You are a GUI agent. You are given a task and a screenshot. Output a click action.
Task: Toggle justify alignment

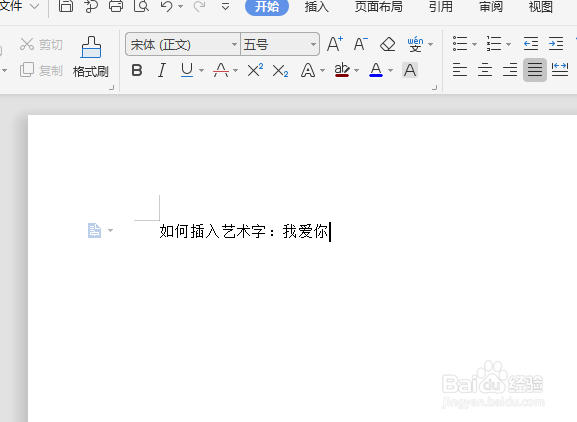click(x=535, y=70)
